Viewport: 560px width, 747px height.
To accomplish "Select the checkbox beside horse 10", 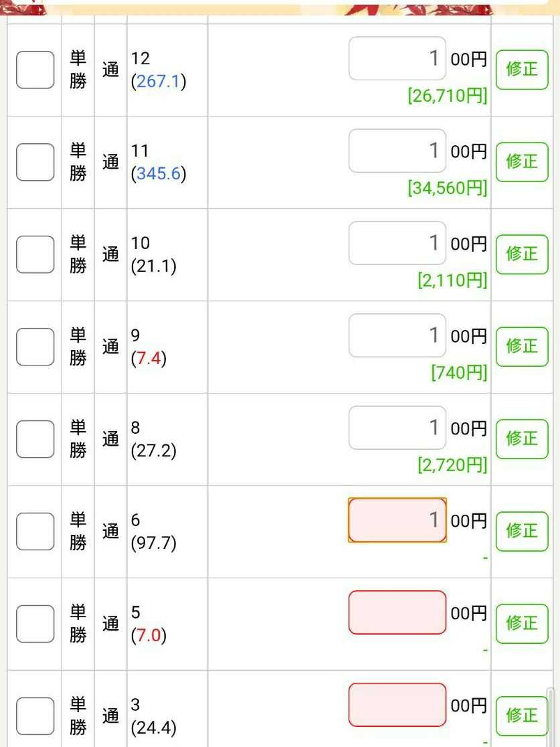I will pyautogui.click(x=35, y=254).
